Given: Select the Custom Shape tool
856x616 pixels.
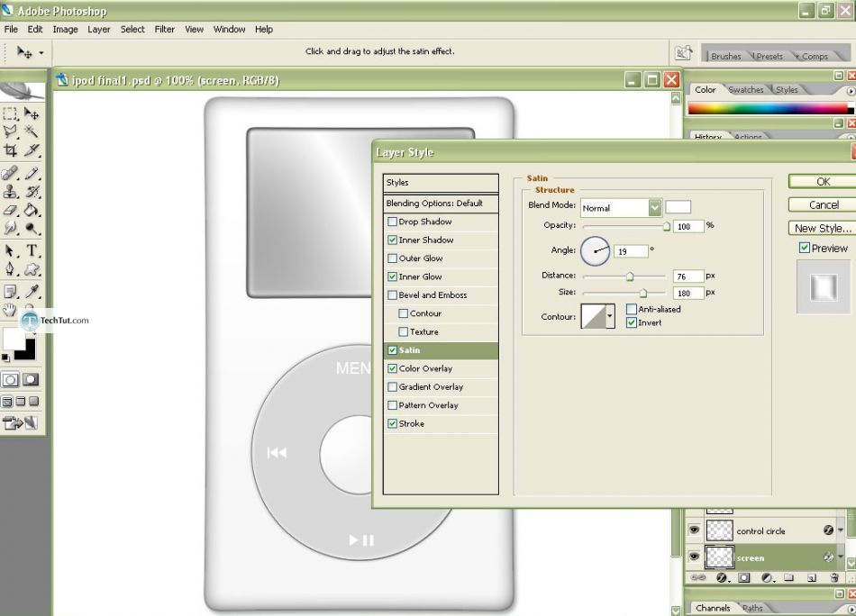Looking at the screenshot, I should [x=32, y=269].
